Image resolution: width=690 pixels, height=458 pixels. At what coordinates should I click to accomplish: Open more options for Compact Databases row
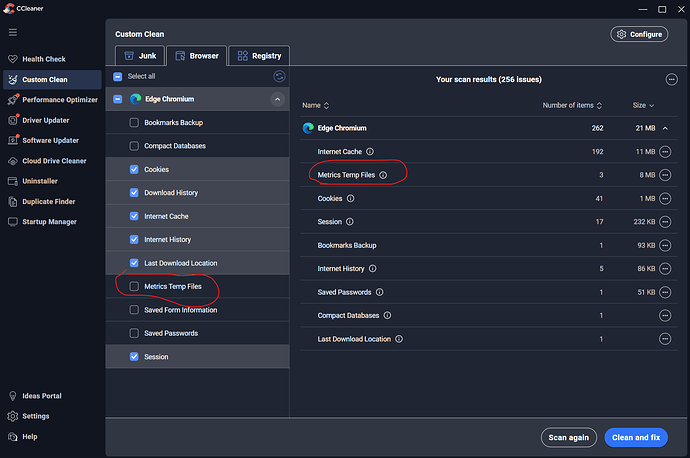point(665,315)
